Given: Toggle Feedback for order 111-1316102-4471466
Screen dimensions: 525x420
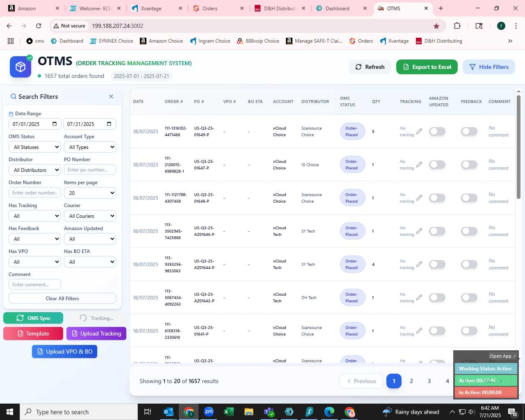Looking at the screenshot, I should click(469, 131).
